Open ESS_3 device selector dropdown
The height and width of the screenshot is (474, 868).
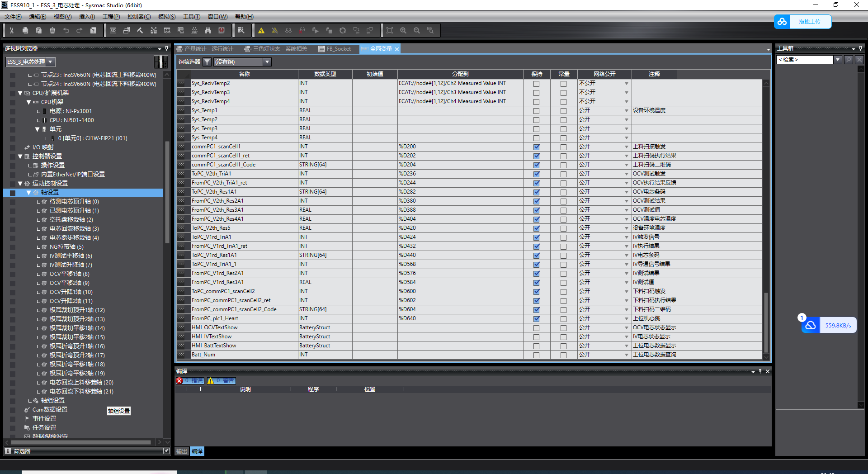50,62
